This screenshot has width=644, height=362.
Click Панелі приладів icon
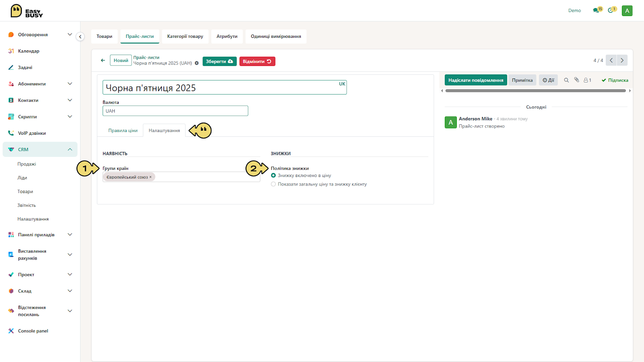coord(11,235)
